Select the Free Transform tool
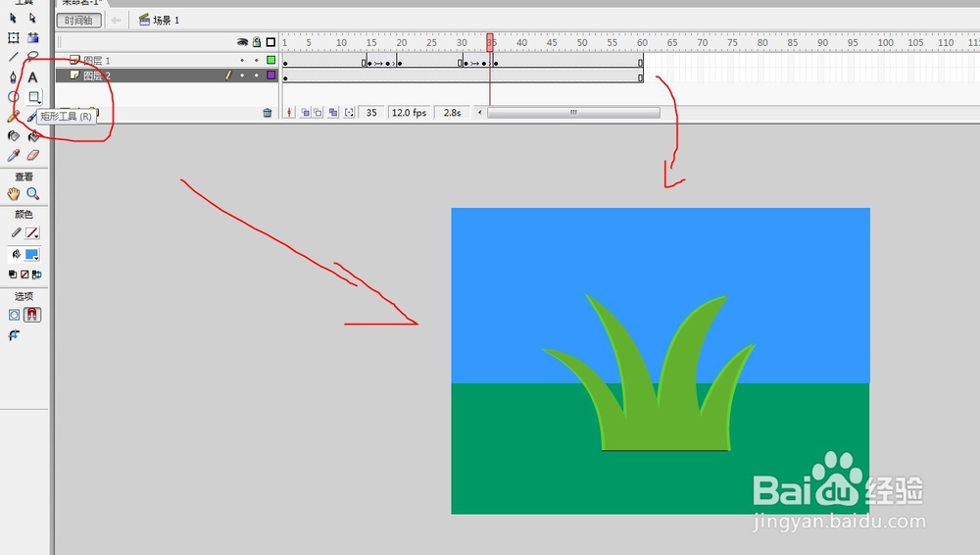 pyautogui.click(x=13, y=37)
